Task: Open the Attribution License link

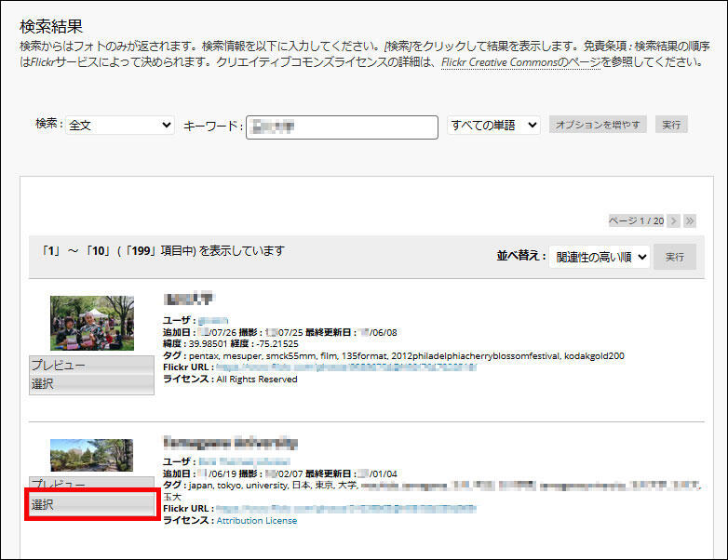Action: (257, 521)
